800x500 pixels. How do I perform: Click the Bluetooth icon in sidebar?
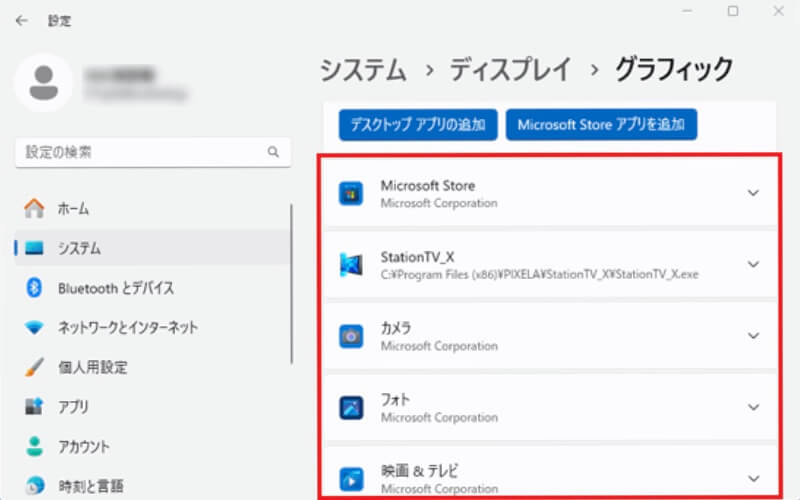pos(34,288)
